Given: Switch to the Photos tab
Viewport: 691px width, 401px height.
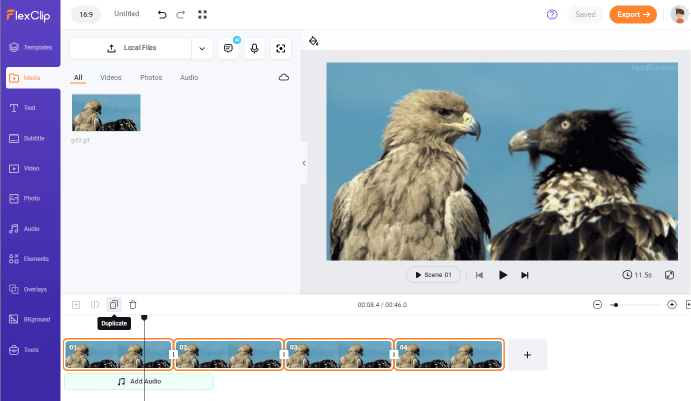Looking at the screenshot, I should (151, 78).
